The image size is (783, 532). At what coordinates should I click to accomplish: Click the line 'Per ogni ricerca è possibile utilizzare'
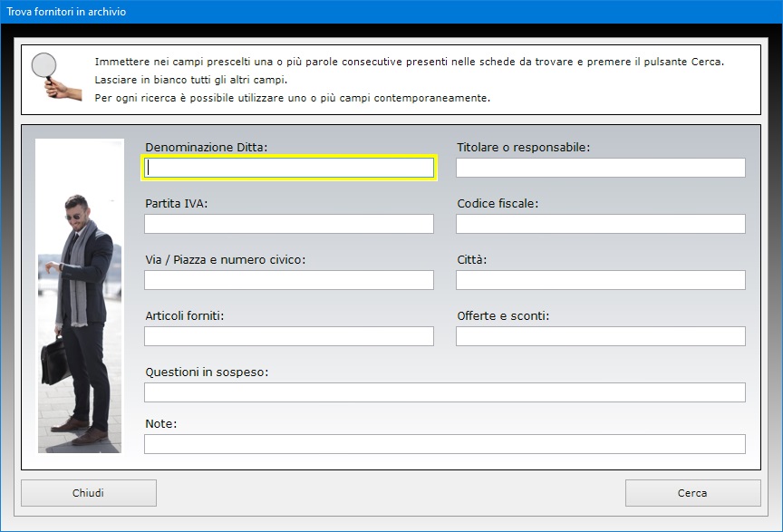[292, 98]
